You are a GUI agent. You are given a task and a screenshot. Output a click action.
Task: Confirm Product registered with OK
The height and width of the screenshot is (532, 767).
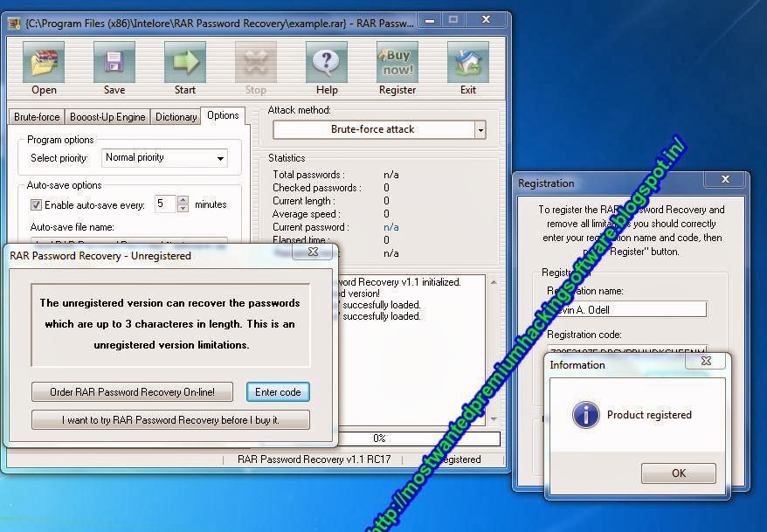[x=679, y=473]
